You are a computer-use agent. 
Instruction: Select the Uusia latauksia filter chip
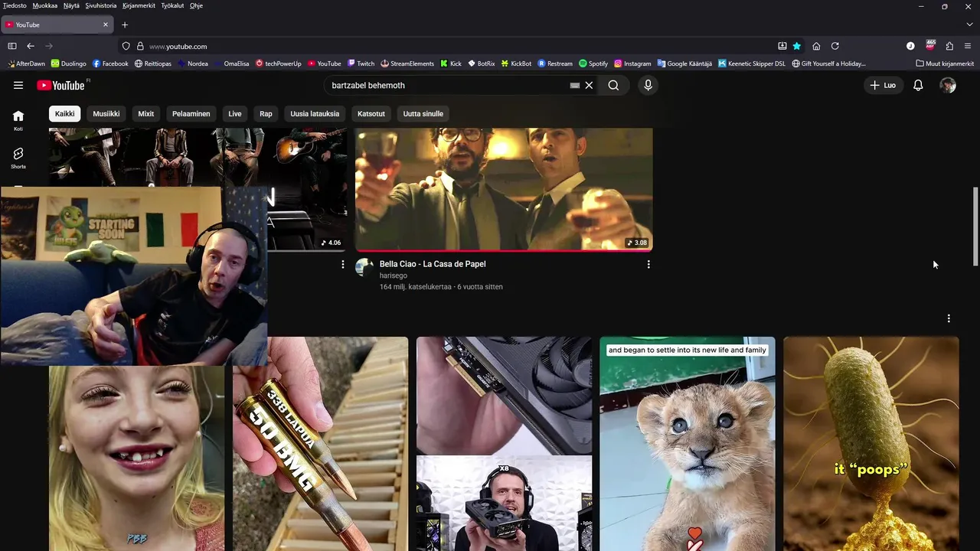click(315, 114)
